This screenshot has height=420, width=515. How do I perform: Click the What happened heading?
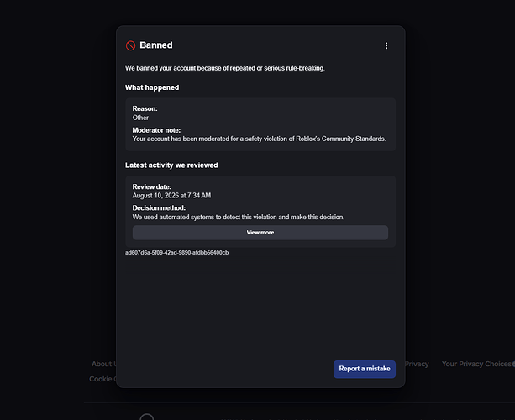(152, 87)
